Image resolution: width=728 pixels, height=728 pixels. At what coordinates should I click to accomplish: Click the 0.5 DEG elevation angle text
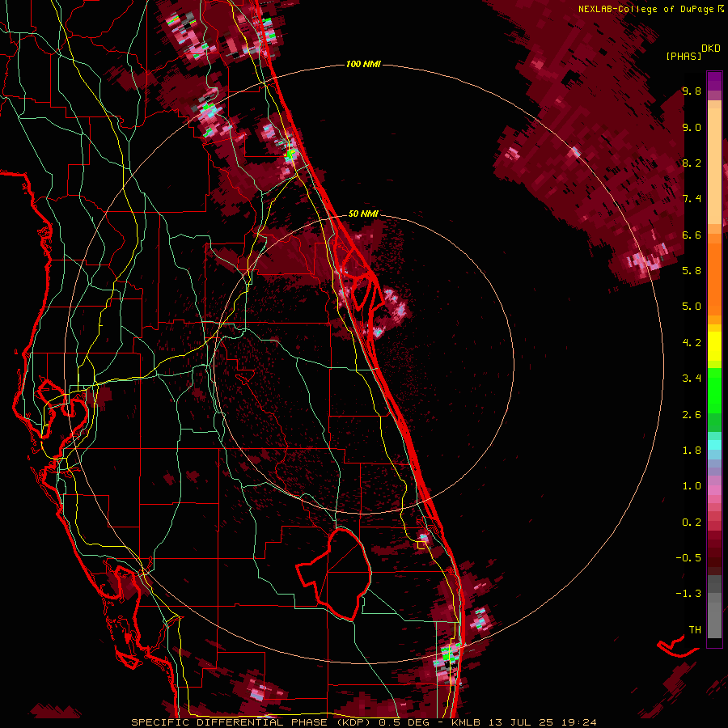point(404,722)
